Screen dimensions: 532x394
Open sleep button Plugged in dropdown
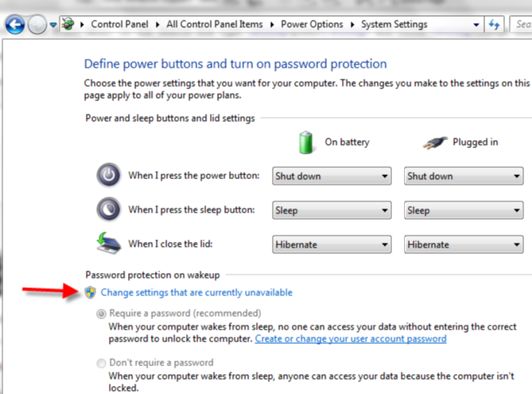point(464,210)
